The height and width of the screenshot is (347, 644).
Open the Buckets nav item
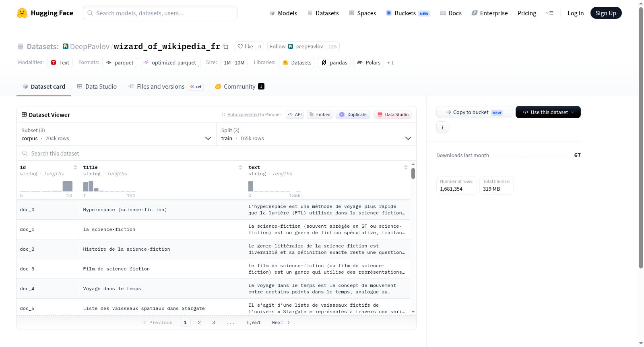tap(408, 13)
